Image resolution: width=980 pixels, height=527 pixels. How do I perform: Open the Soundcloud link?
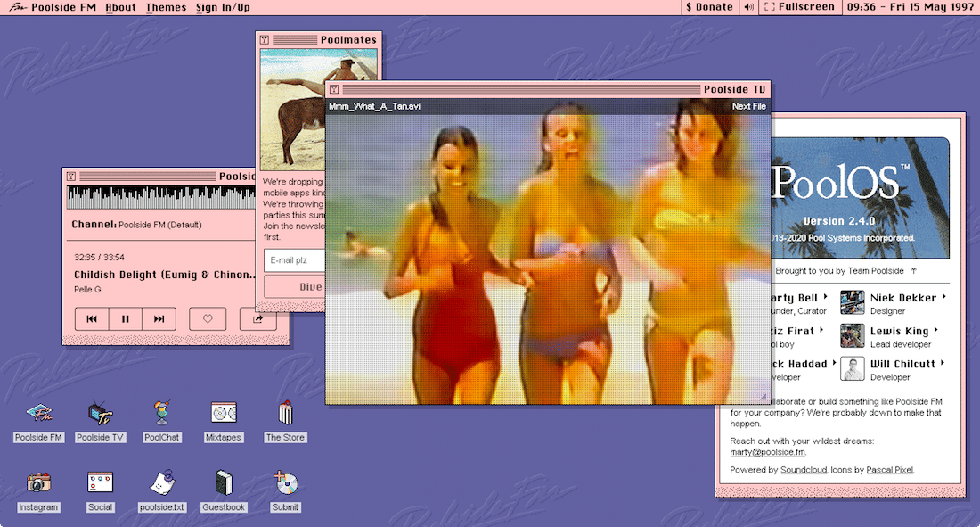[x=803, y=469]
